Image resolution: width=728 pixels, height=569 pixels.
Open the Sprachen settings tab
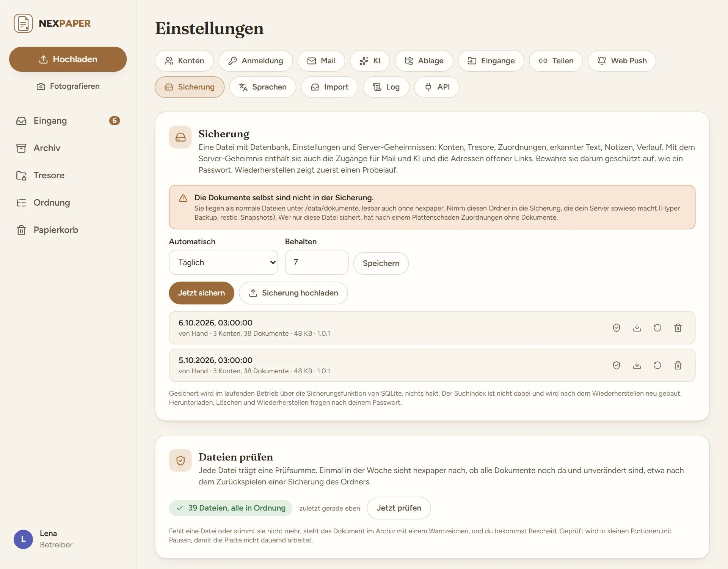[x=263, y=87]
